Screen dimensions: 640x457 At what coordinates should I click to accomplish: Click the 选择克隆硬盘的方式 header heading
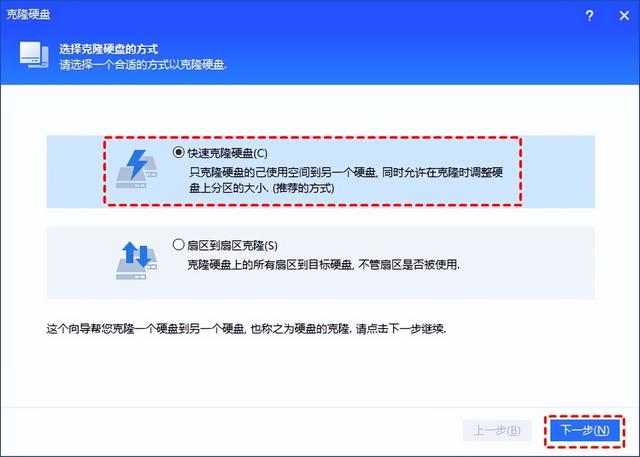click(109, 49)
